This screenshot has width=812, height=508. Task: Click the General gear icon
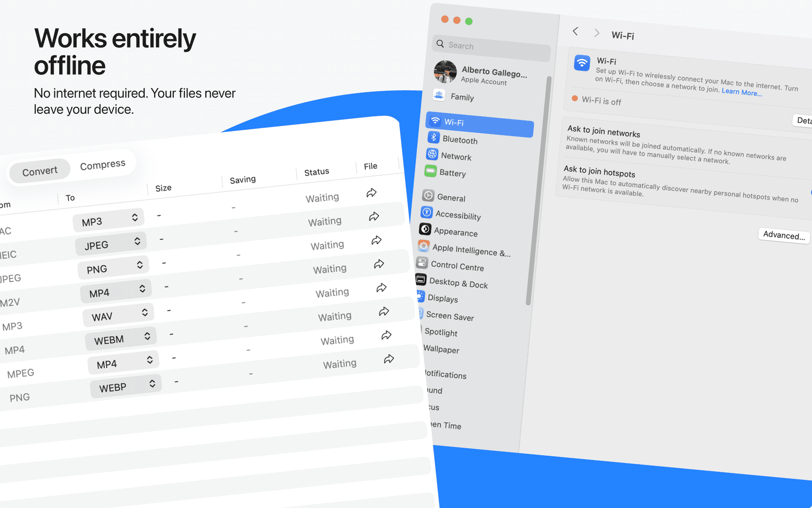coord(428,196)
